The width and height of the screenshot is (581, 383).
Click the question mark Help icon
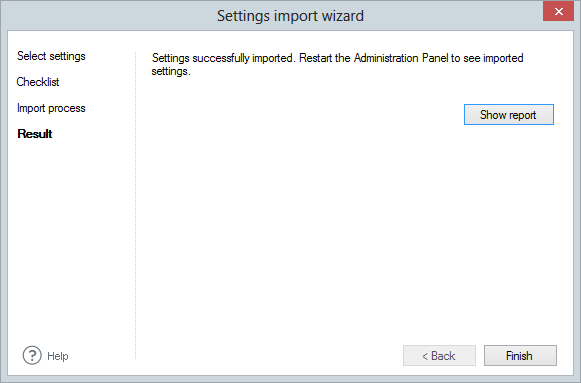[32, 356]
